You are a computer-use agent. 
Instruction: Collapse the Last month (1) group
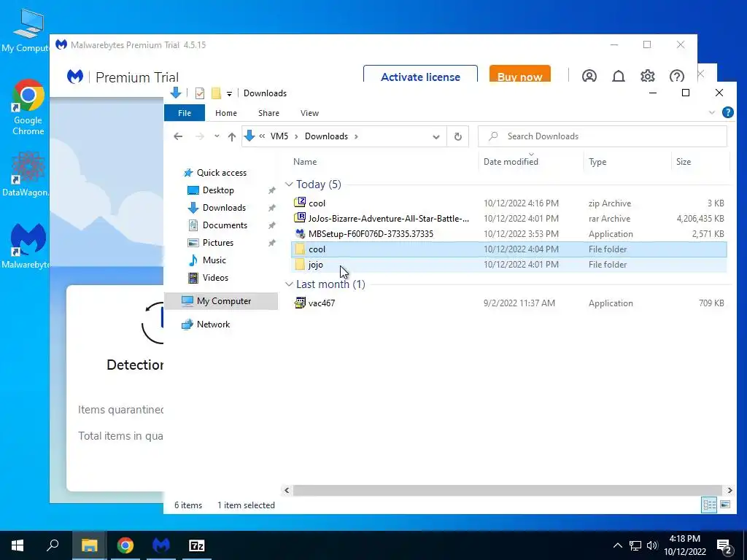pos(289,284)
